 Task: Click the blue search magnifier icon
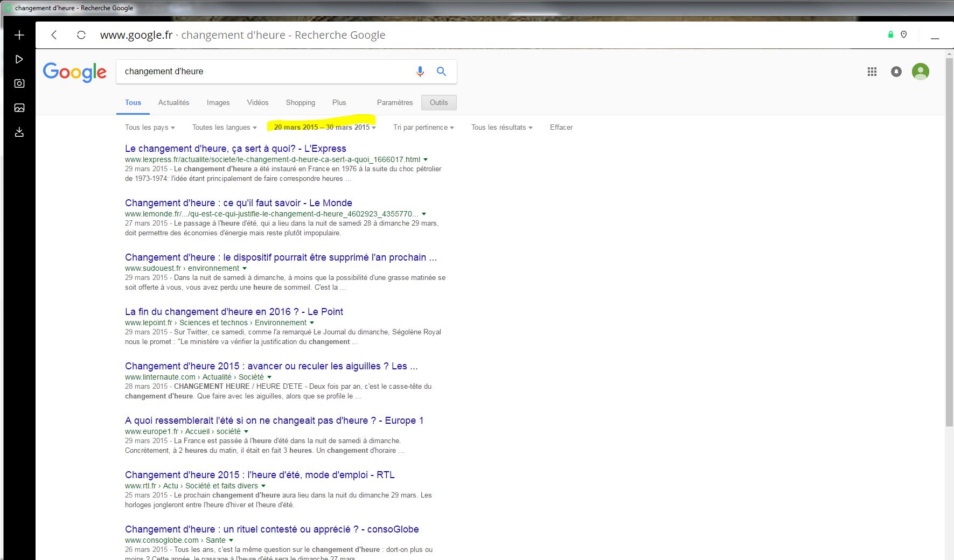click(441, 72)
